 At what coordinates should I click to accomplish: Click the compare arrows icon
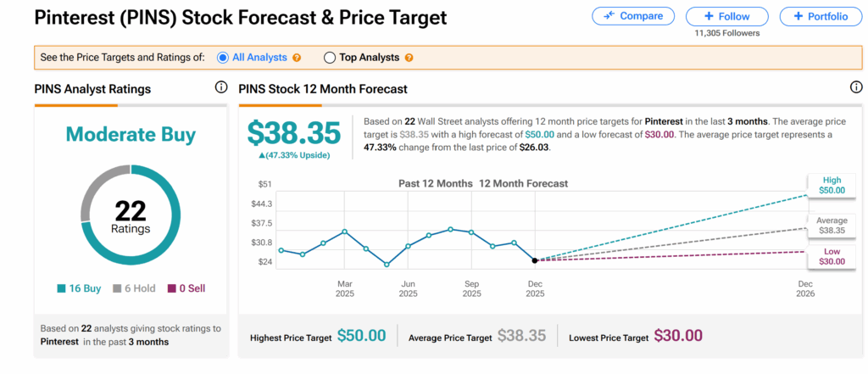609,16
